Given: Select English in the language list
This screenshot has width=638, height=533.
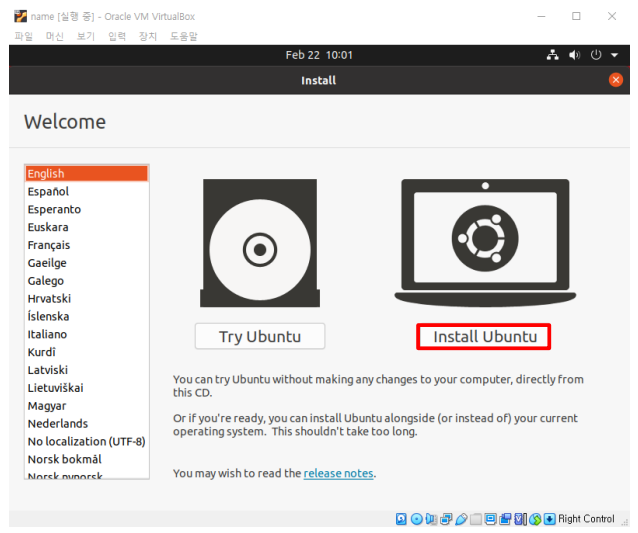Looking at the screenshot, I should 87,173.
